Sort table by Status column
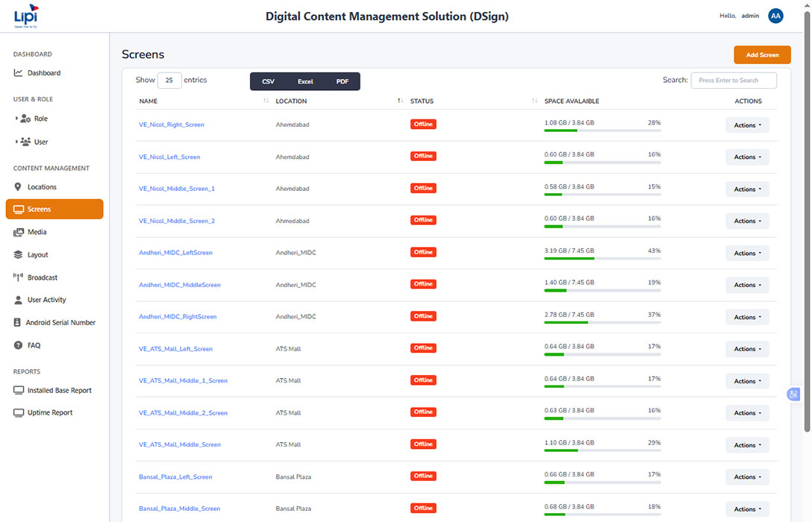Image resolution: width=812 pixels, height=522 pixels. click(x=534, y=101)
